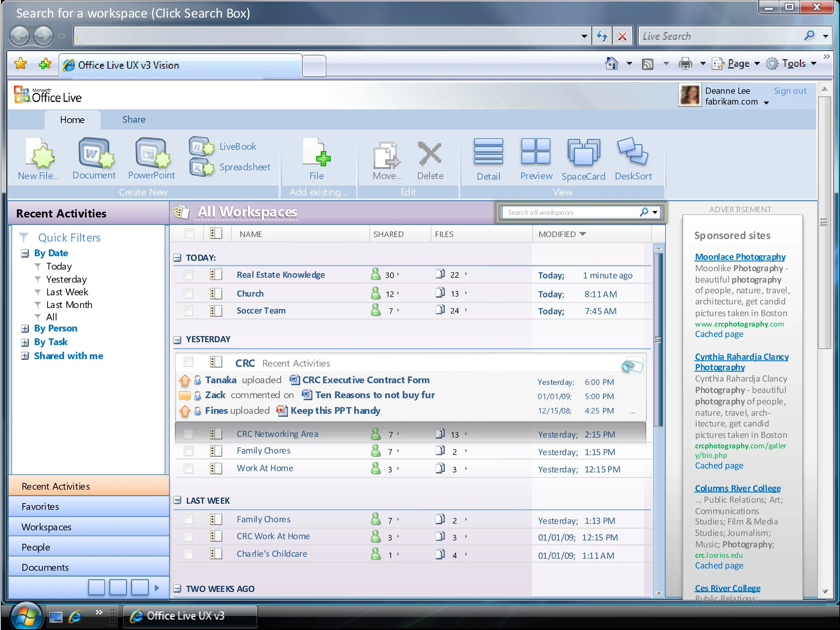Expand the By Person filter tree
This screenshot has height=630, width=840.
tap(25, 329)
